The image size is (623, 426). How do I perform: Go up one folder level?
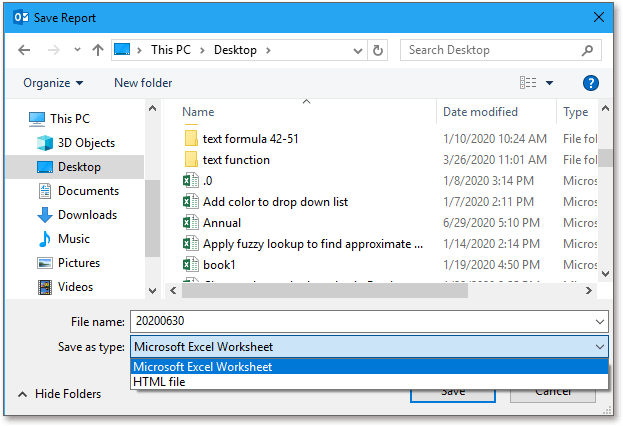(x=98, y=50)
